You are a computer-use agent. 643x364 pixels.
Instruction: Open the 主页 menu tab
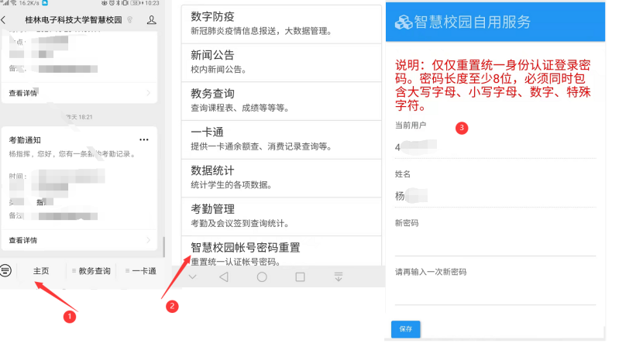pyautogui.click(x=41, y=271)
